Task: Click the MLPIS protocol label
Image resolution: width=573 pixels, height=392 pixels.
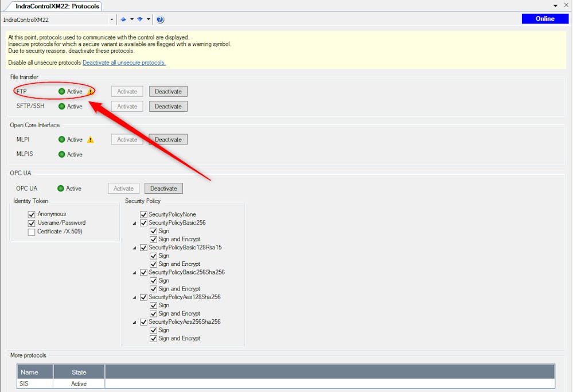Action: (x=25, y=154)
